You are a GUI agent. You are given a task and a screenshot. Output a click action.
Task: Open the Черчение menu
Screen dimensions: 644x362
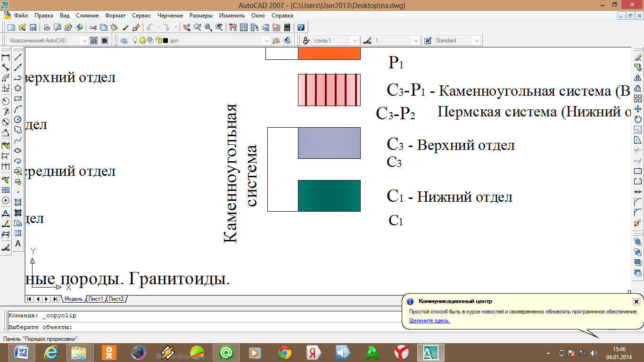[169, 16]
